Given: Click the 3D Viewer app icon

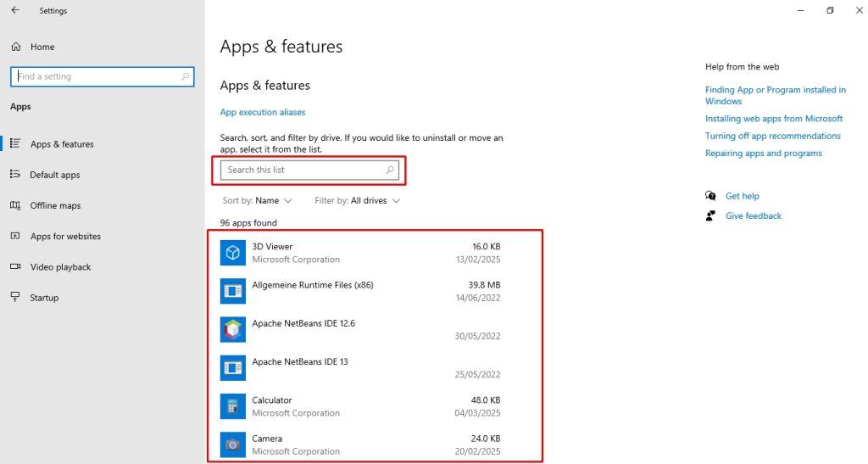Looking at the screenshot, I should click(233, 253).
